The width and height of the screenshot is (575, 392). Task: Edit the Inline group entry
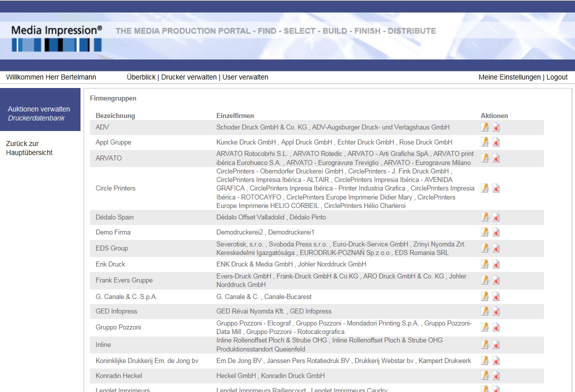[484, 345]
